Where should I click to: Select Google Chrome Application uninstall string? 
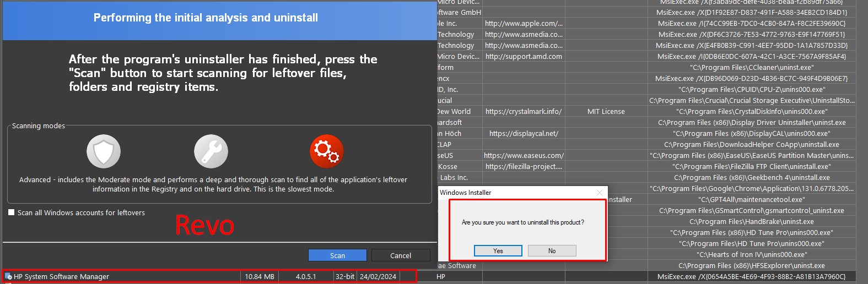(752, 188)
